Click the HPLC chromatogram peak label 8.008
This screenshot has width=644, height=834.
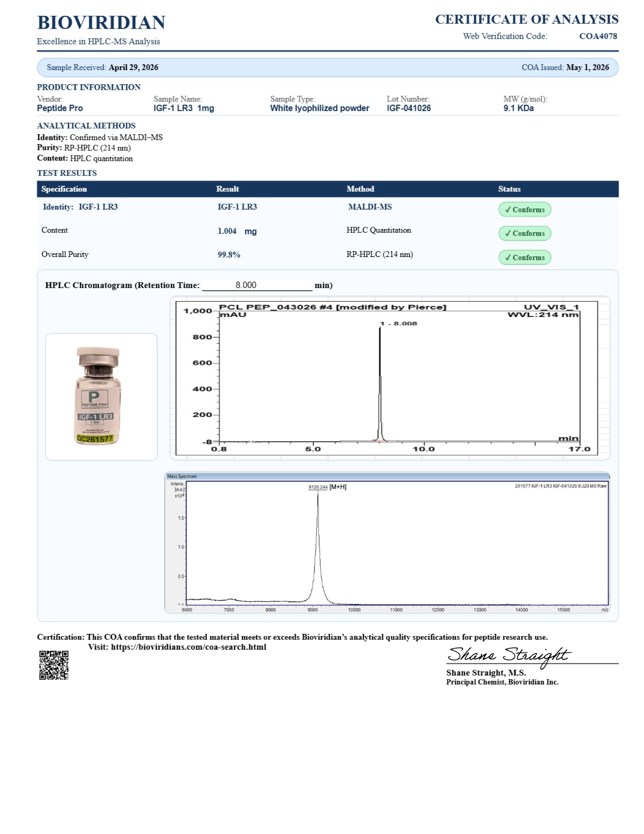[399, 323]
